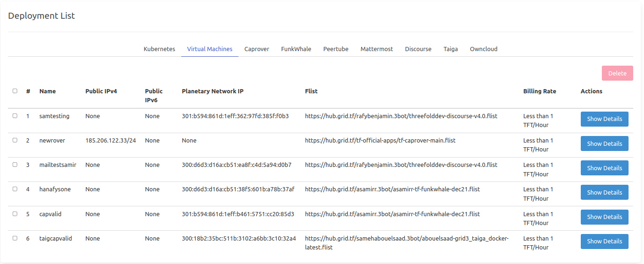Show details for newrover VM
Screen dimensions: 644x264
(x=604, y=143)
